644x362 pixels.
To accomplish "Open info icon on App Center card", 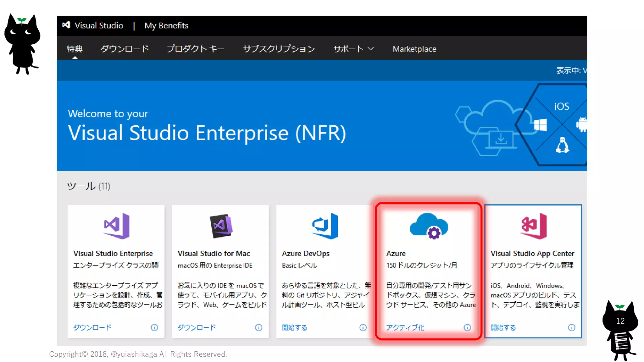I will [572, 327].
